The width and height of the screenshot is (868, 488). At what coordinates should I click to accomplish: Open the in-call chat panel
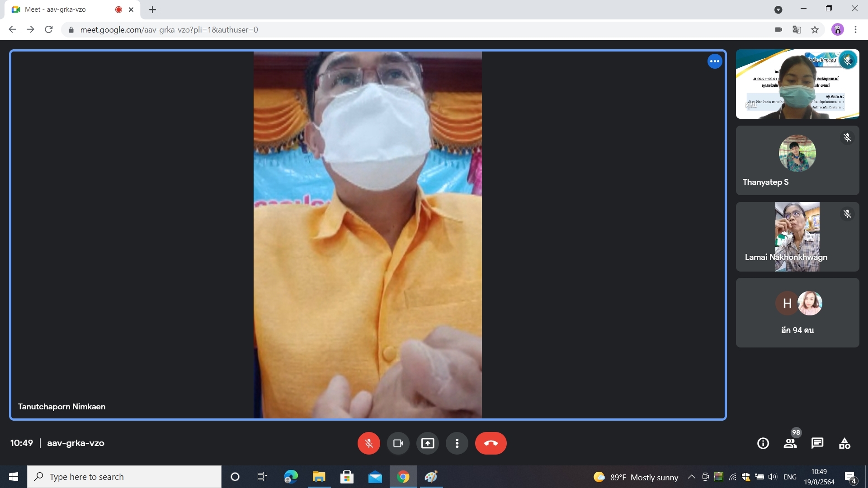pos(817,443)
